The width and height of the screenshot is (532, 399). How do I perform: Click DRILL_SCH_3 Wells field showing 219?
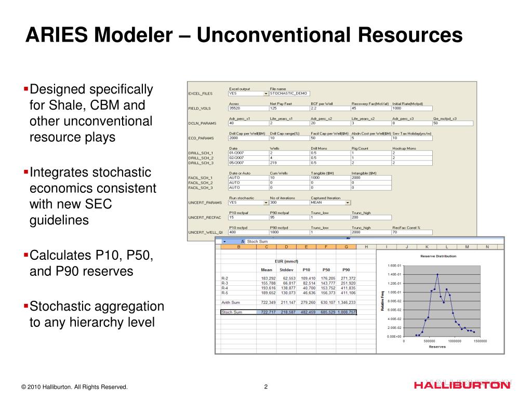pyautogui.click(x=289, y=163)
